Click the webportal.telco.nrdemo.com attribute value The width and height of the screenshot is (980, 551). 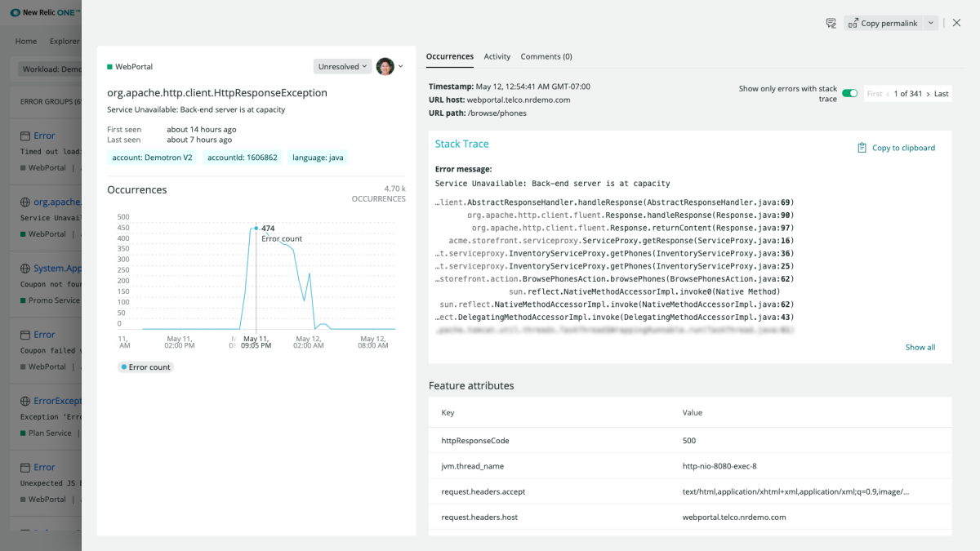pyautogui.click(x=734, y=517)
